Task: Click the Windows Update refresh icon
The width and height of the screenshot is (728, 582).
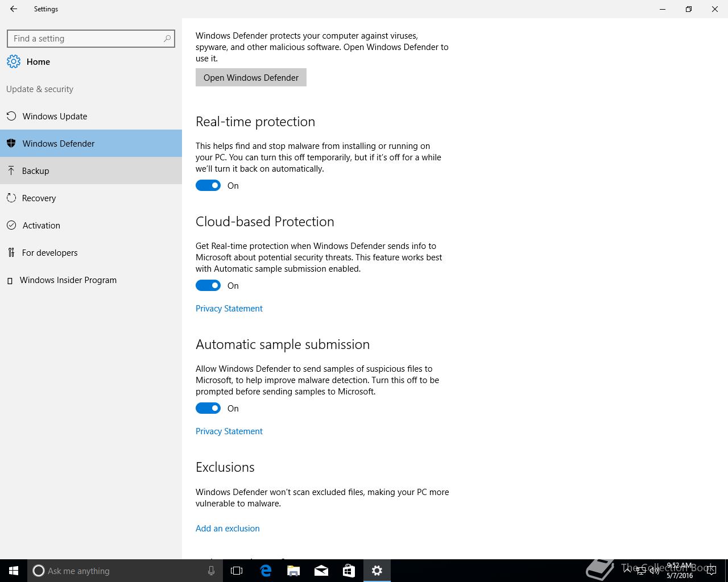Action: 11,116
